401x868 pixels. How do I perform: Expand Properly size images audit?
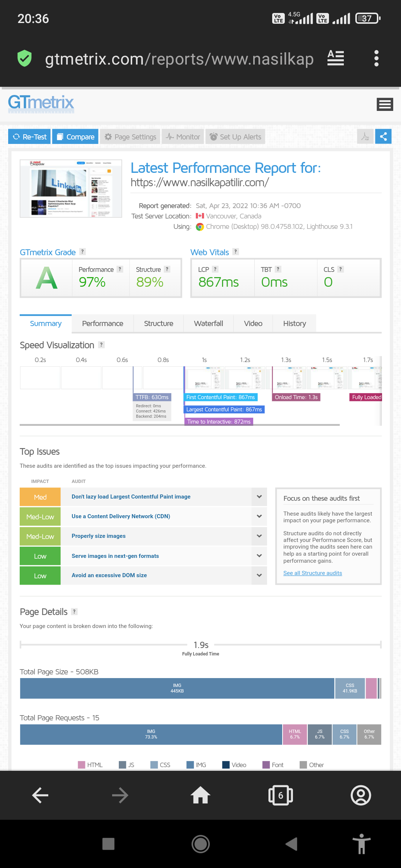pyautogui.click(x=259, y=536)
